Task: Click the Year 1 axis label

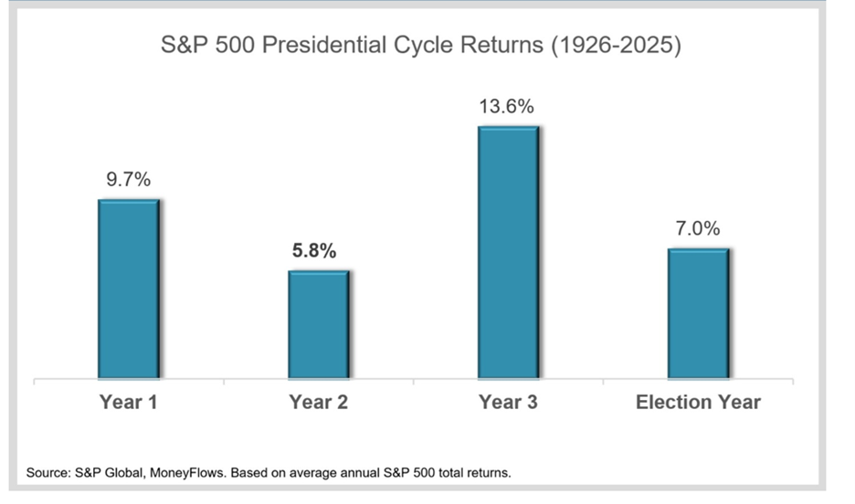Action: [129, 402]
